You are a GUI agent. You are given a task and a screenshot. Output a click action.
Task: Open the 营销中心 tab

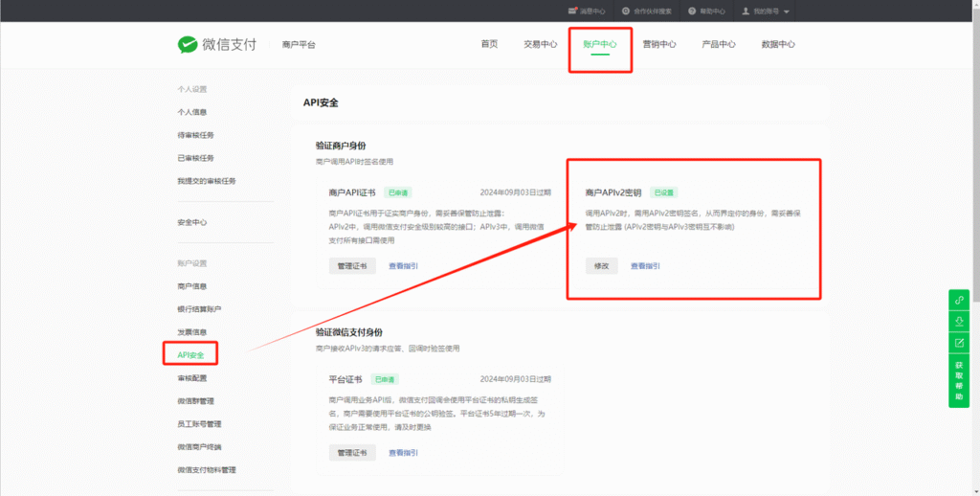(659, 44)
